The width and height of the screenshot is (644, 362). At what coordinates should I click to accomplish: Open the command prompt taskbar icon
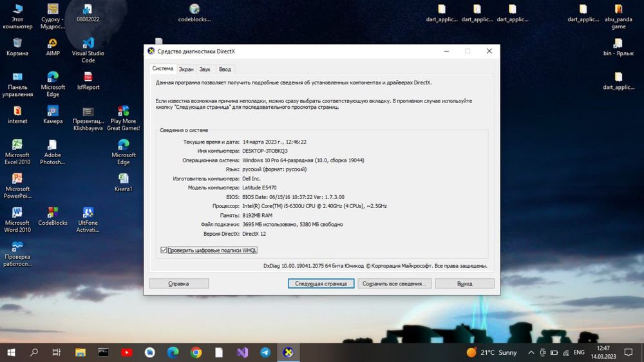[x=103, y=352]
